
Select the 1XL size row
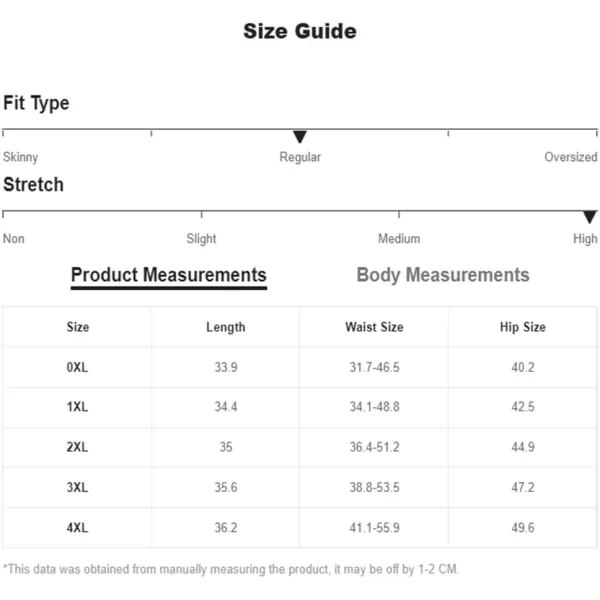click(300, 407)
